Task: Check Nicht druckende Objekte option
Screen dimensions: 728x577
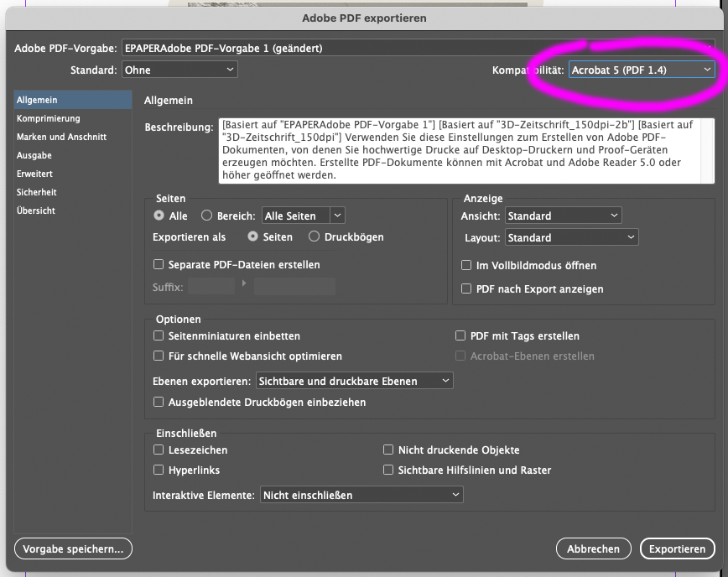Action: (388, 450)
